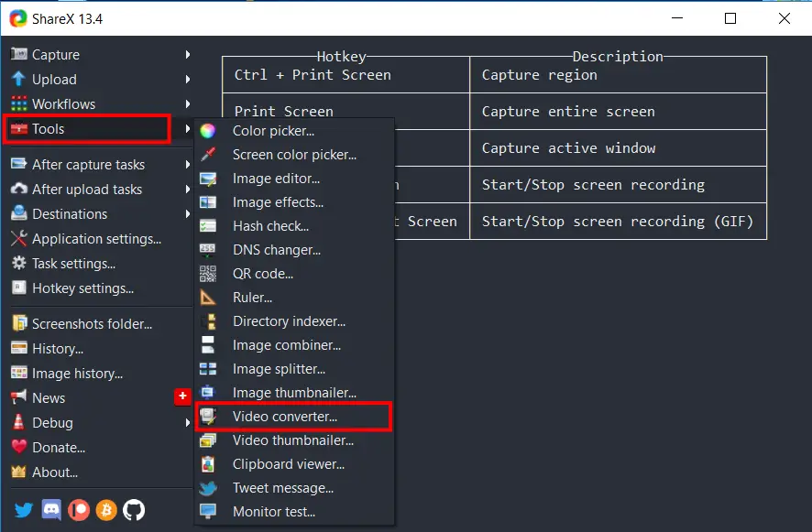Open the Destinations menu
The height and width of the screenshot is (532, 812).
tap(101, 214)
